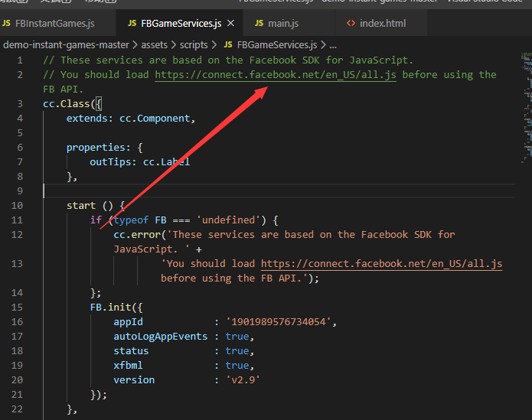Image resolution: width=532 pixels, height=420 pixels.
Task: Click line number 15 in the gutter
Action: tap(17, 307)
